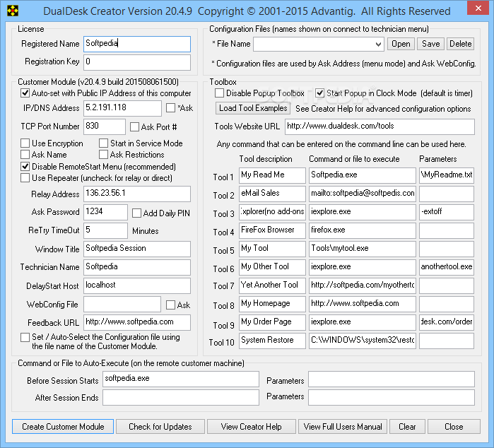494x448 pixels.
Task: Edit Tool 1 parameters field \MyReadme.txt
Action: click(x=447, y=175)
